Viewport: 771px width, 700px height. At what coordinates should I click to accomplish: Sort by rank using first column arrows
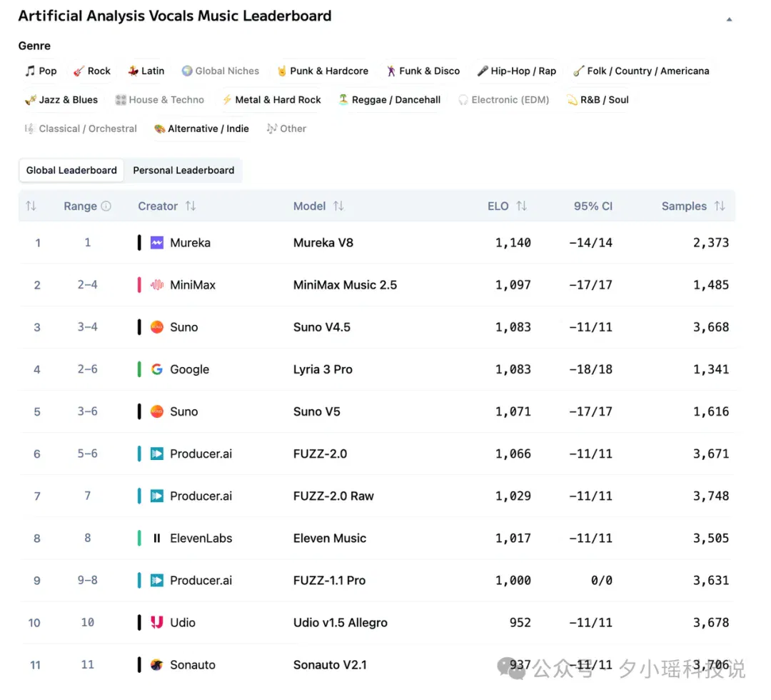31,206
